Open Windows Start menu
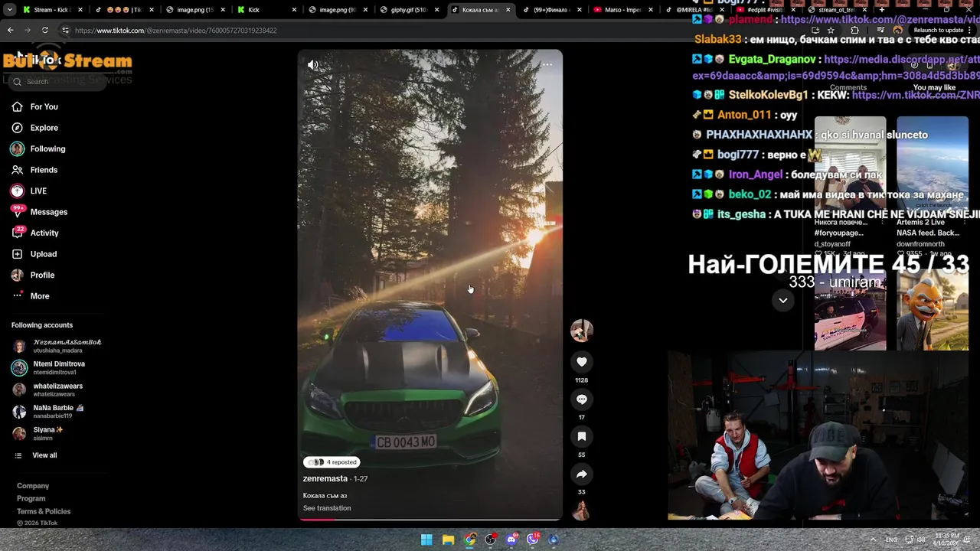The width and height of the screenshot is (980, 551). [x=426, y=540]
